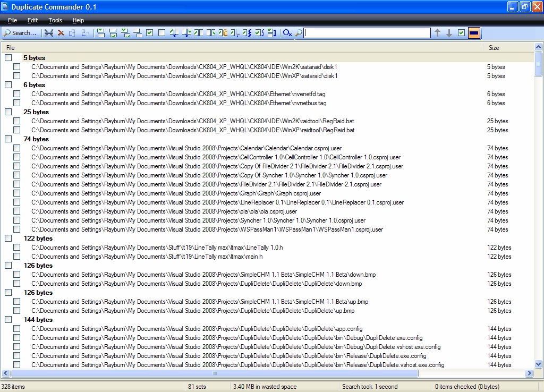Click the check icon with orange folder

[x=223, y=33]
